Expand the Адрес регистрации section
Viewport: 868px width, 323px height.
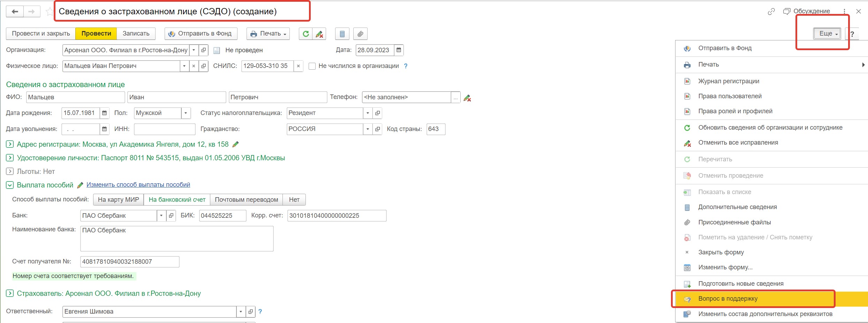pyautogui.click(x=10, y=144)
